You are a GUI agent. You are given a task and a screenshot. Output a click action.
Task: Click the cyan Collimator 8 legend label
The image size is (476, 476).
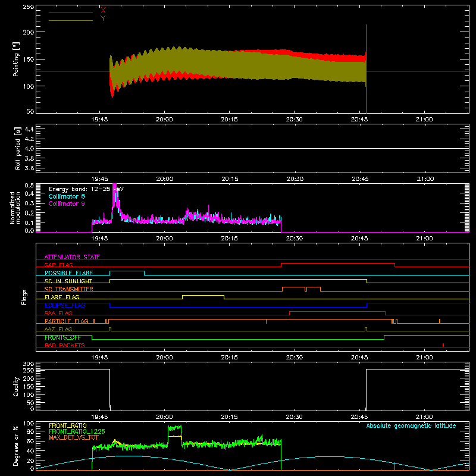point(67,196)
